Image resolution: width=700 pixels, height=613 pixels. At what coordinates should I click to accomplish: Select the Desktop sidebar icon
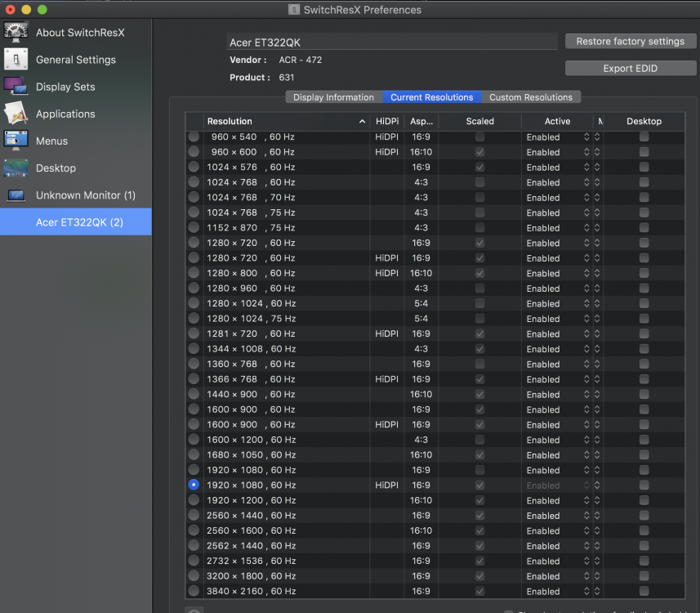[x=16, y=168]
